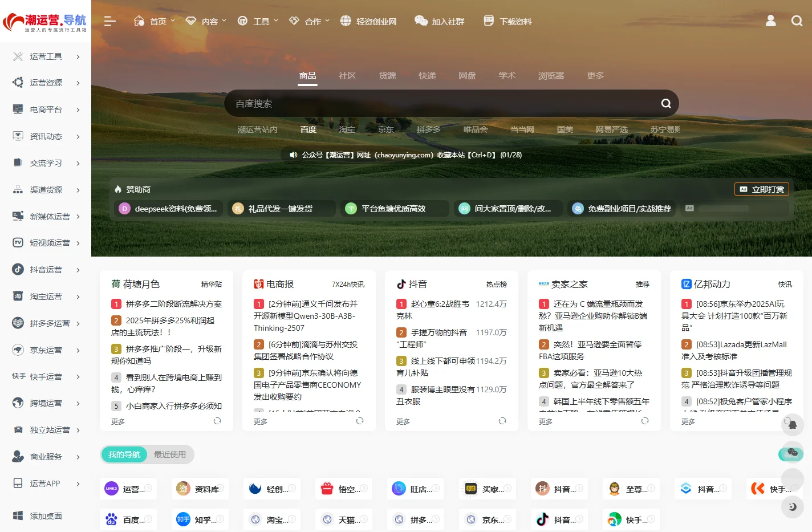Refresh the 荷塘月色 news card
812x532 pixels.
click(x=217, y=421)
